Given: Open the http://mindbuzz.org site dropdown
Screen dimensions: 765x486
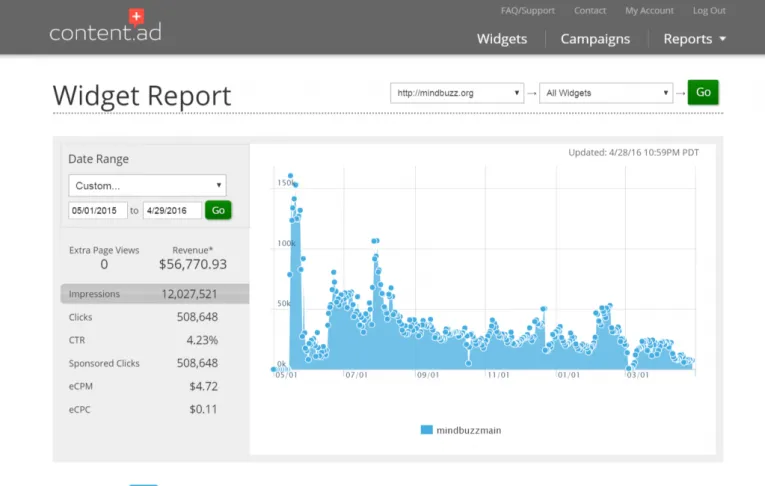Looking at the screenshot, I should point(457,93).
